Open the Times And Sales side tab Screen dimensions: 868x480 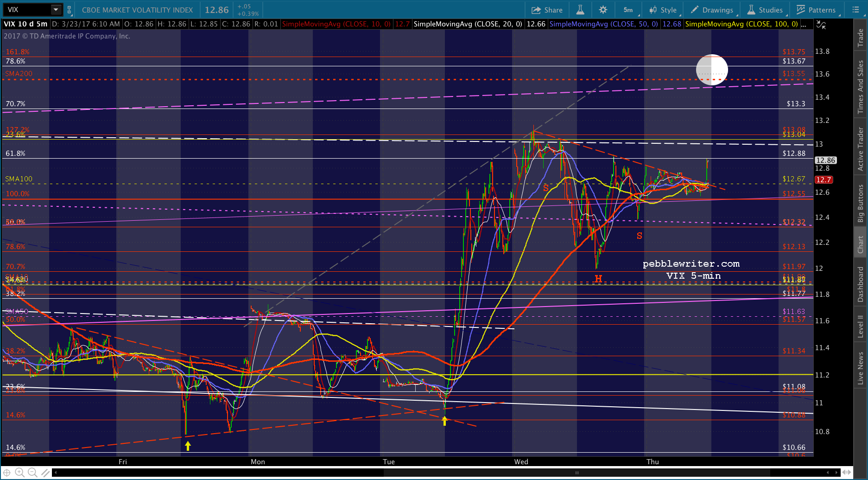[861, 86]
